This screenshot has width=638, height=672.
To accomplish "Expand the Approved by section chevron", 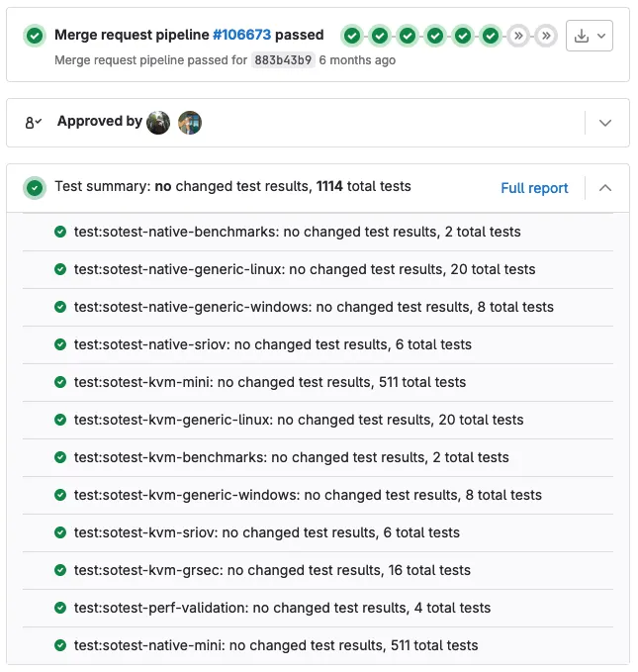I will [x=605, y=123].
